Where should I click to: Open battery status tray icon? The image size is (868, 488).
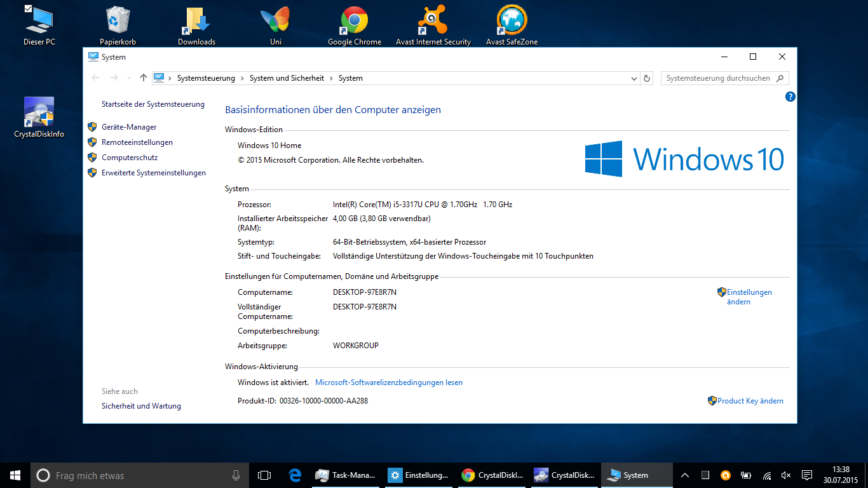746,475
